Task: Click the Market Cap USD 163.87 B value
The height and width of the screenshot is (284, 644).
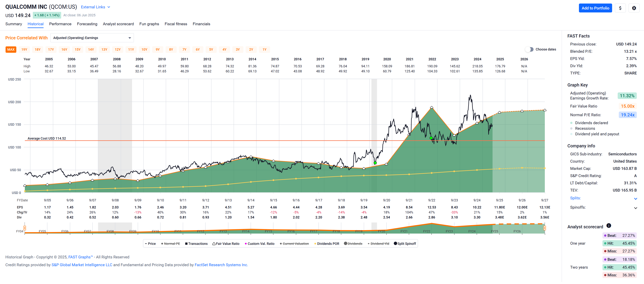Action: point(625,168)
